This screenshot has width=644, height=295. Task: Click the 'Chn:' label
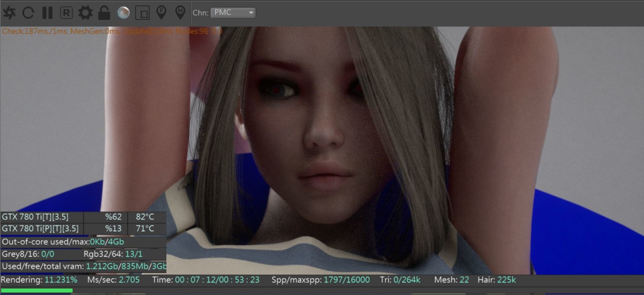coord(200,12)
